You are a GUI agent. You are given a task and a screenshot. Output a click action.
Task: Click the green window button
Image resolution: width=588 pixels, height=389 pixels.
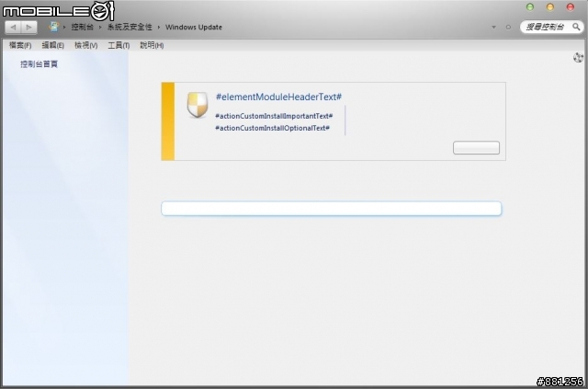[530, 7]
